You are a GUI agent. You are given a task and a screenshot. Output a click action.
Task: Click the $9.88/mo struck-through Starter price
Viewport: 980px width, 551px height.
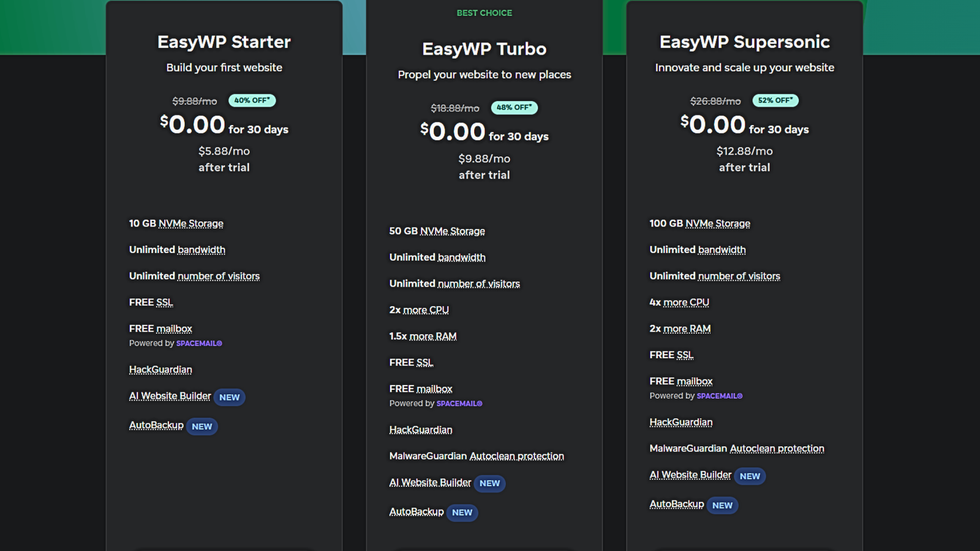(x=195, y=101)
